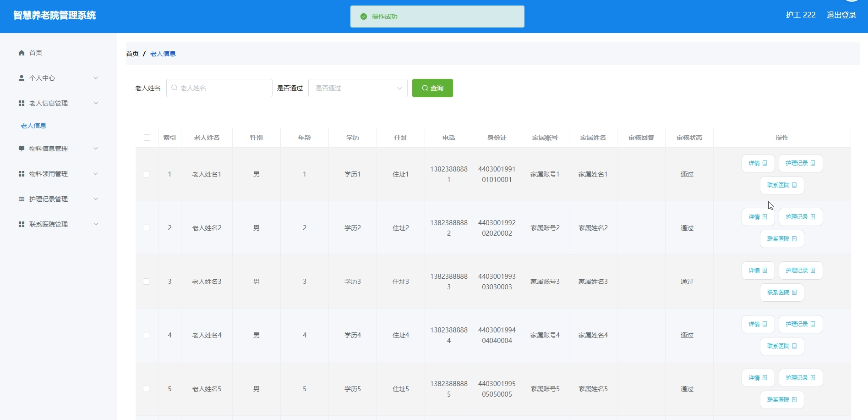Open 详情 for 老人姓名2
The image size is (868, 420).
click(x=758, y=217)
